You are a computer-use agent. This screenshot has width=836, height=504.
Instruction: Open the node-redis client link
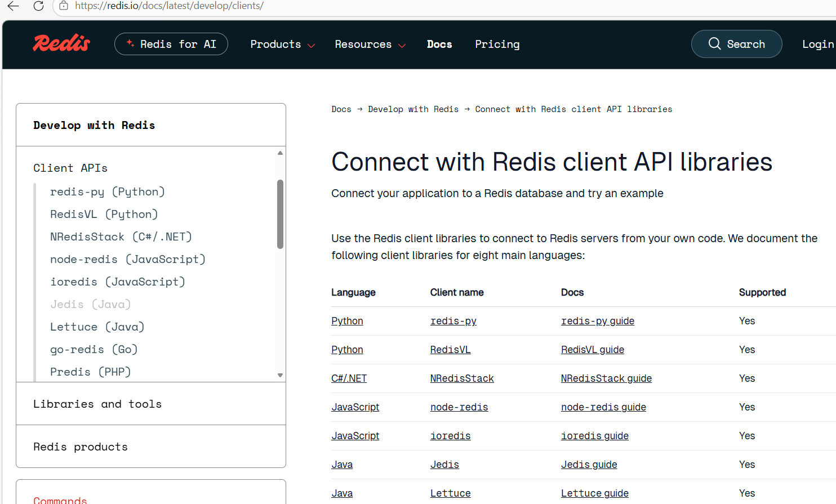point(459,407)
